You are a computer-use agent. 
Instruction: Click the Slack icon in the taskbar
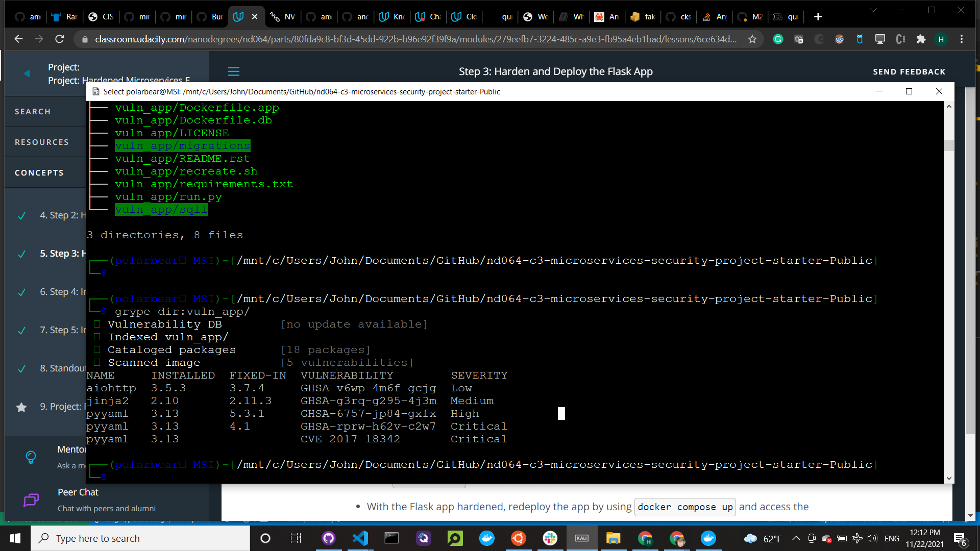(x=550, y=538)
